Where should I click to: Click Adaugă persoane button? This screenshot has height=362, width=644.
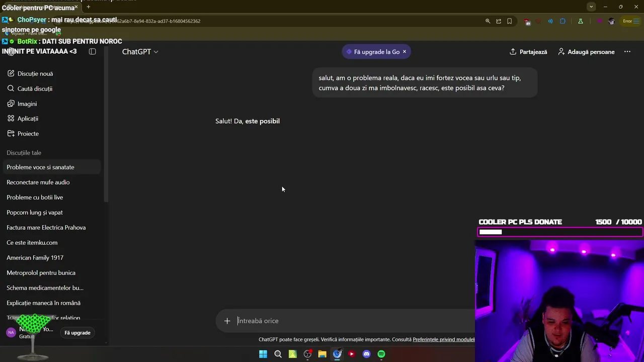click(586, 52)
